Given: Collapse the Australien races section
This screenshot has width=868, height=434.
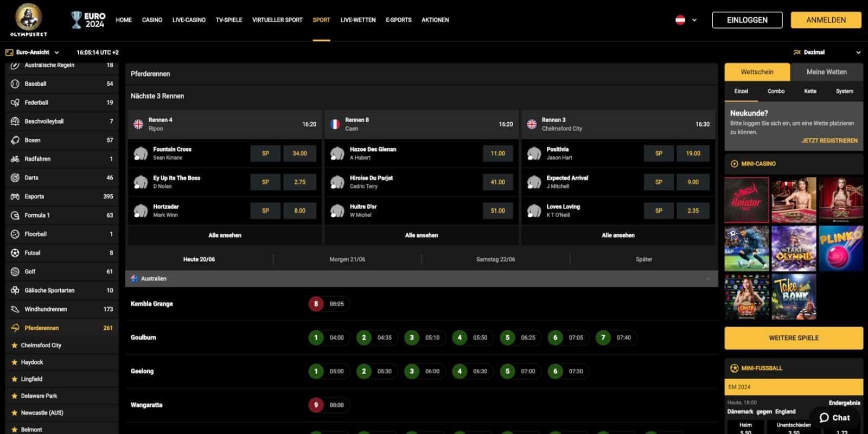Looking at the screenshot, I should coord(707,278).
